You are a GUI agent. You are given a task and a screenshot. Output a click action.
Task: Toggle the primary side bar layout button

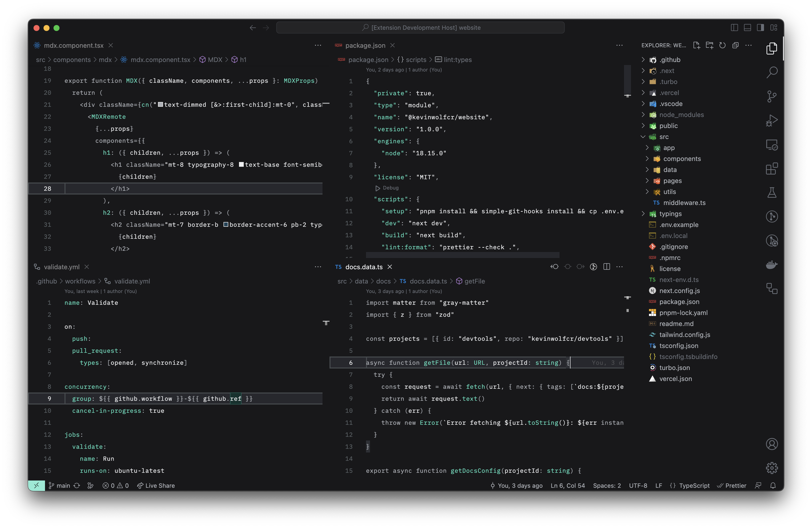734,28
